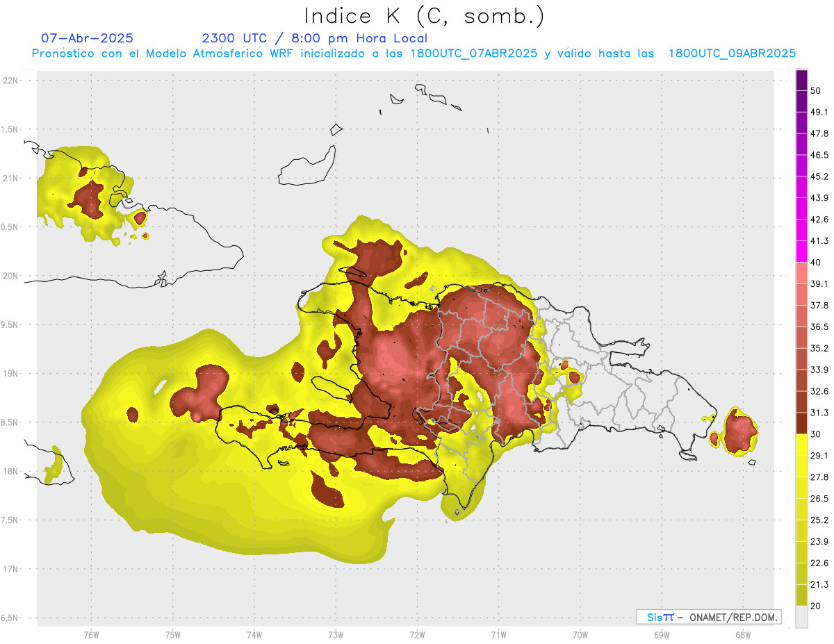Click the color bar value '37.8'
This screenshot has height=644, width=834.
[819, 305]
